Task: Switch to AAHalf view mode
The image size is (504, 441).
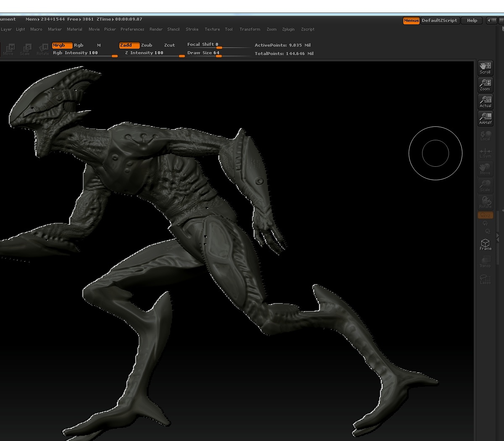Action: [485, 118]
